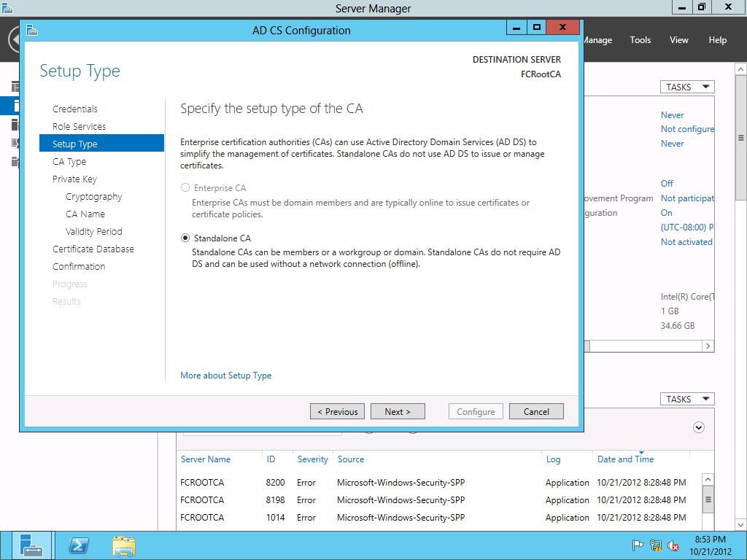Open the Help menu in Server Manager
Screen dimensions: 747x560
click(717, 40)
